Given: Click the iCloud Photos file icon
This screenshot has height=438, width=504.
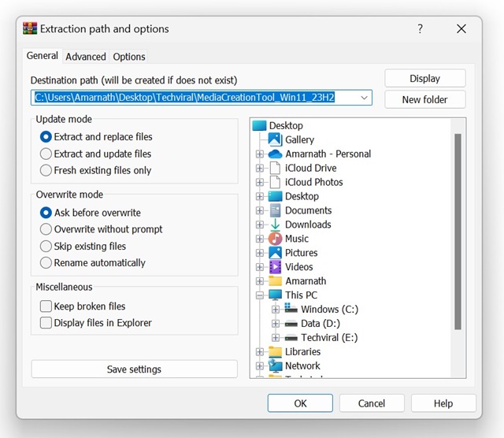Looking at the screenshot, I should click(x=275, y=182).
